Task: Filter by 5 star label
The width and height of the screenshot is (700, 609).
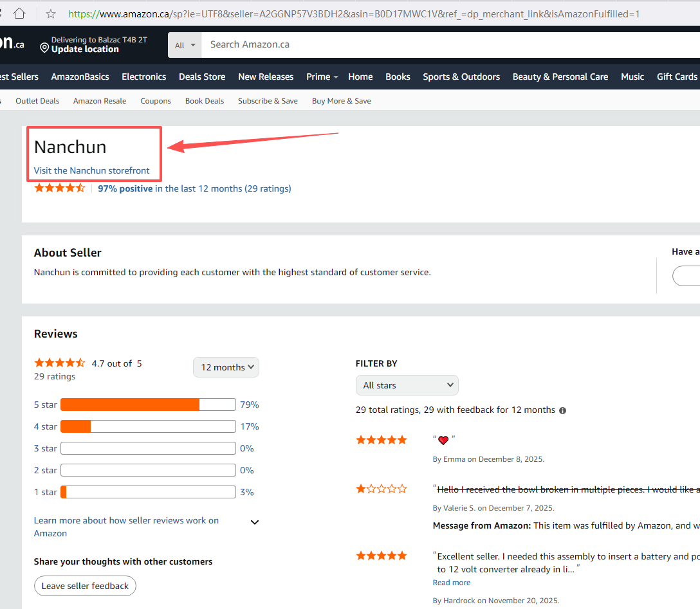Action: pyautogui.click(x=46, y=404)
